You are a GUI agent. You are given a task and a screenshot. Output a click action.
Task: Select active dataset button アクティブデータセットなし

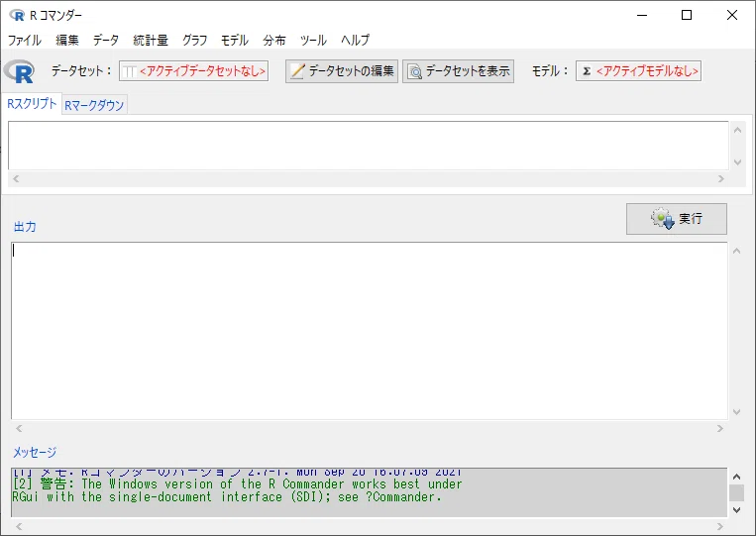(194, 71)
